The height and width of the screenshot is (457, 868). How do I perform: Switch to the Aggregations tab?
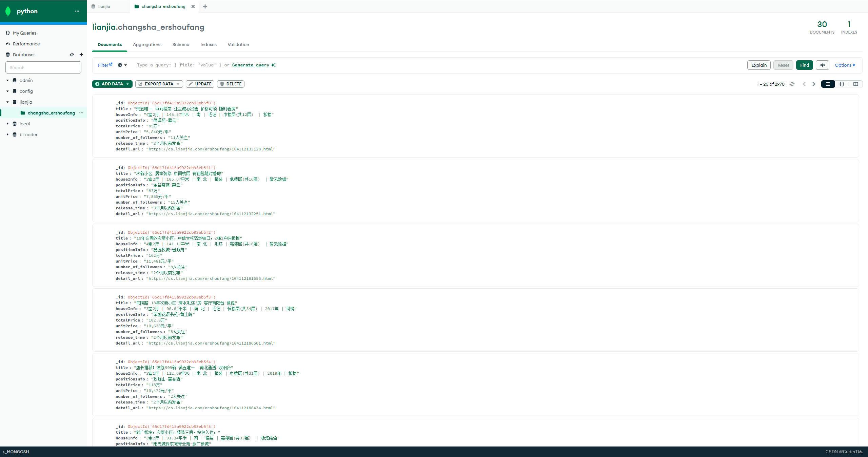click(x=147, y=44)
